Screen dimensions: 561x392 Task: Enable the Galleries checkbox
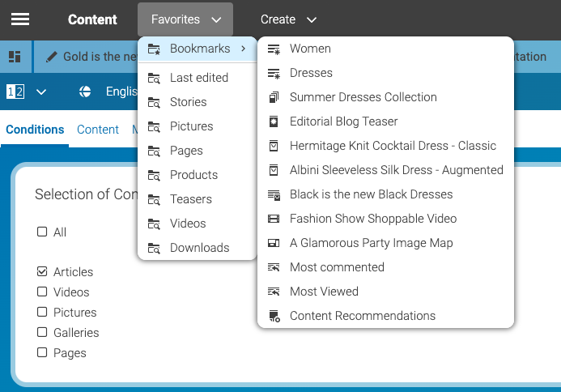pos(42,332)
